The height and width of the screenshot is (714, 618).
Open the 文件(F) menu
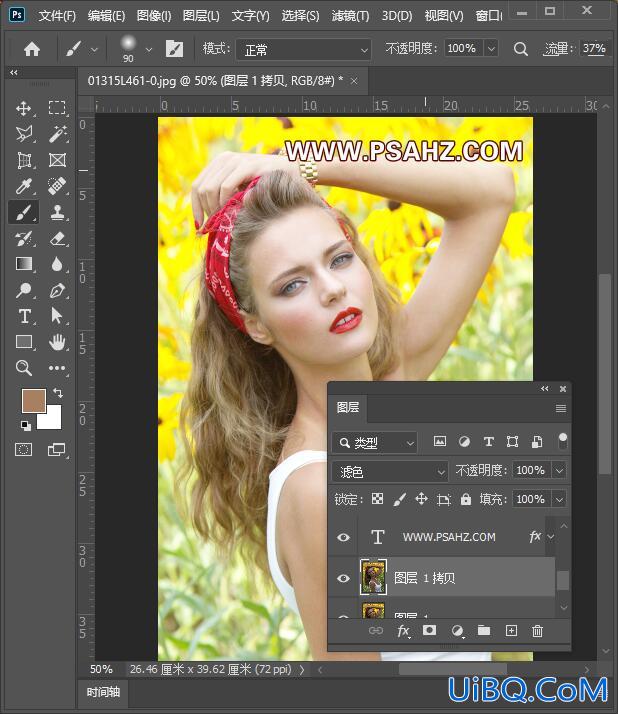57,16
